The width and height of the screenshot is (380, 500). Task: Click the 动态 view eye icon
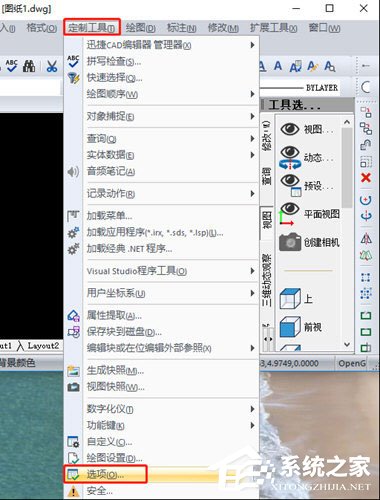(290, 157)
